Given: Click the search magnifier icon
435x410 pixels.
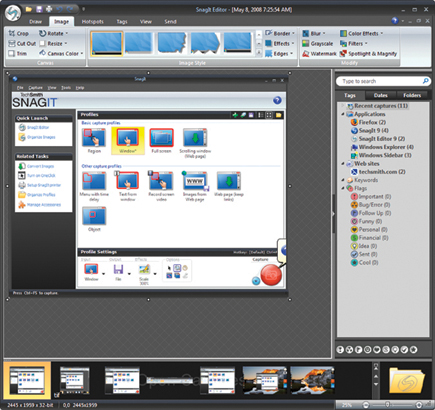Looking at the screenshot, I should tap(425, 81).
